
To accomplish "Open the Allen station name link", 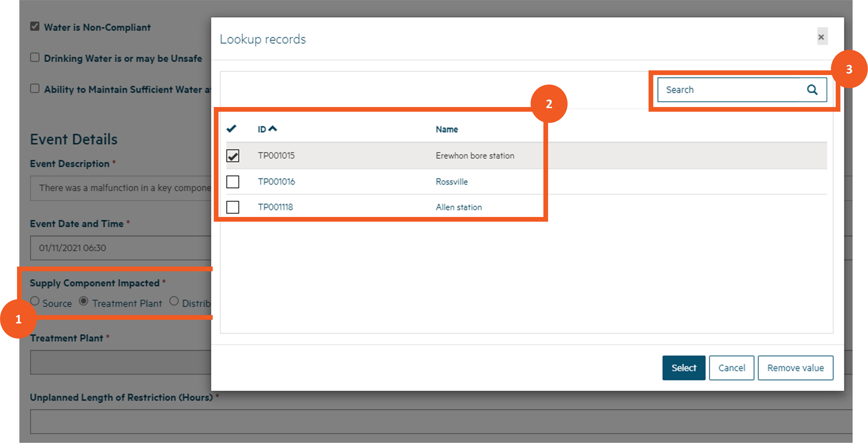I will tap(459, 207).
